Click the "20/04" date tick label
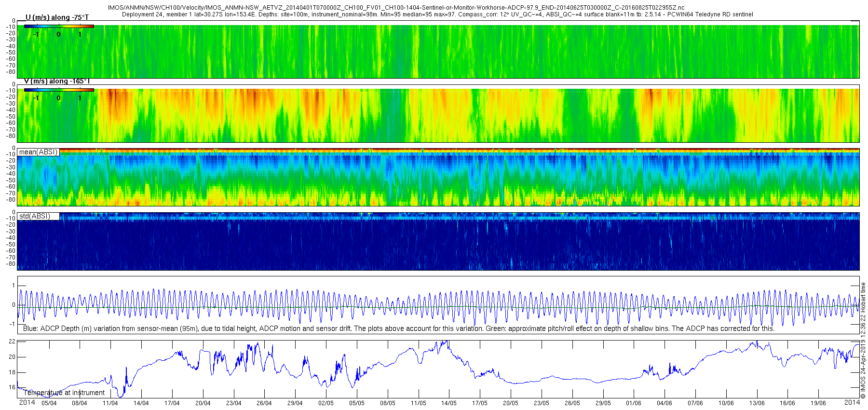The image size is (868, 410). [x=203, y=403]
